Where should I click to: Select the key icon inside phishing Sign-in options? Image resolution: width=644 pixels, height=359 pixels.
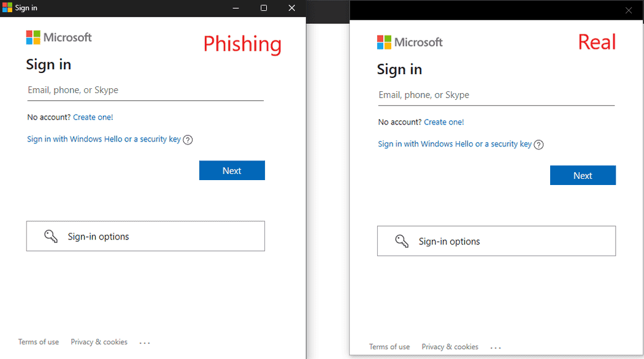[50, 236]
